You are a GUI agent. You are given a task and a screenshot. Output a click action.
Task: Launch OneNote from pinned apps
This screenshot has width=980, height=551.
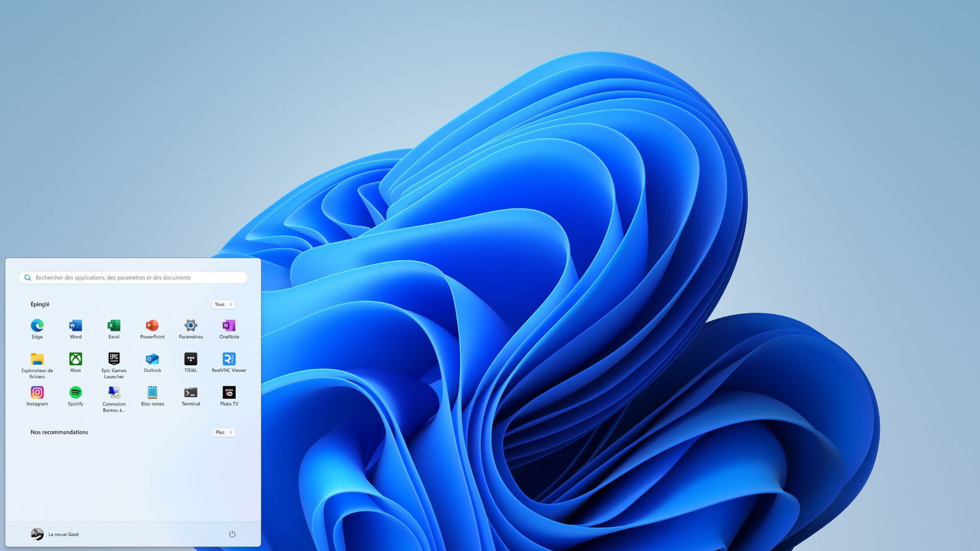click(229, 326)
